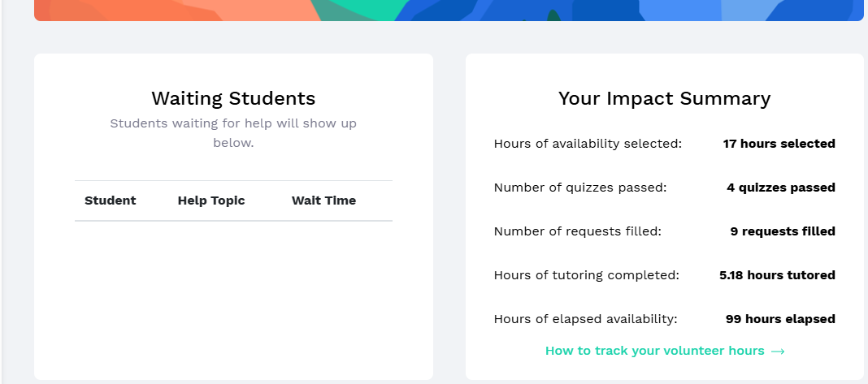Click the 'Hours of elapsed availability' label
This screenshot has width=868, height=384.
click(x=585, y=319)
